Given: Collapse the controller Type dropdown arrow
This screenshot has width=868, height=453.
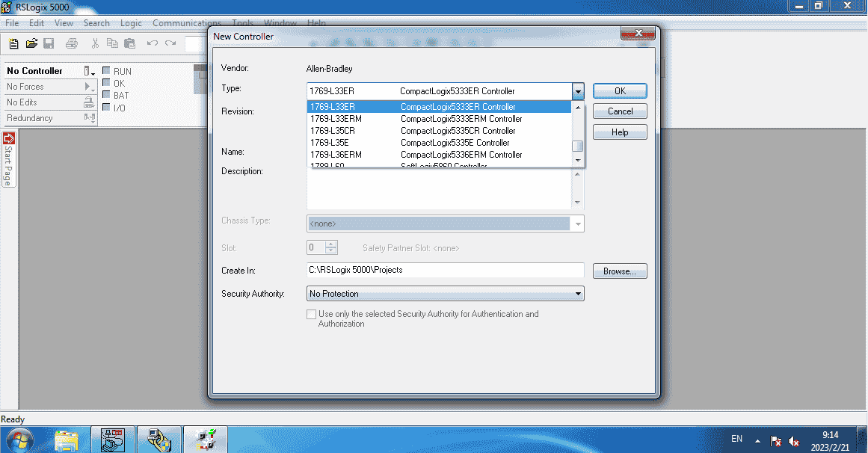Looking at the screenshot, I should [577, 91].
